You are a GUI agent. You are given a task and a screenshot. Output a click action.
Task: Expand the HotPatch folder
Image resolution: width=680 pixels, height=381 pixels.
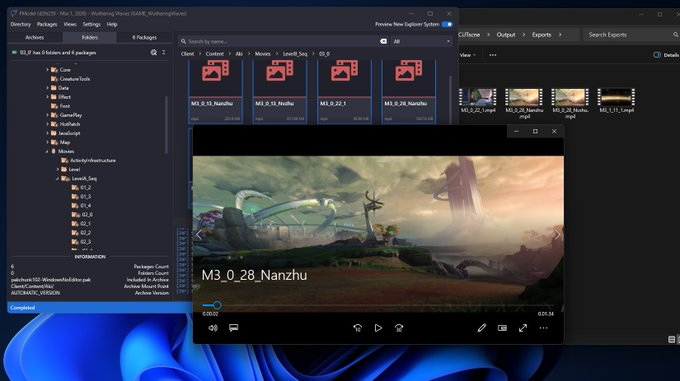point(47,124)
